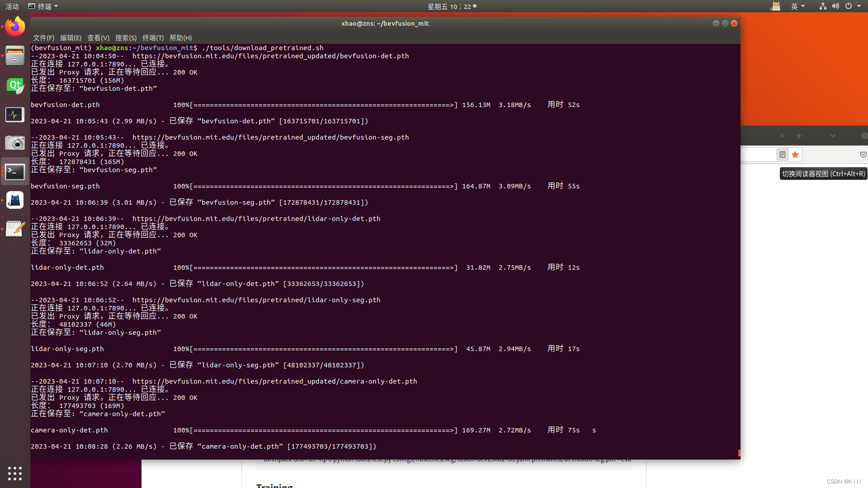The width and height of the screenshot is (868, 488).
Task: Open Qt Creator from the dock
Action: pyautogui.click(x=15, y=85)
